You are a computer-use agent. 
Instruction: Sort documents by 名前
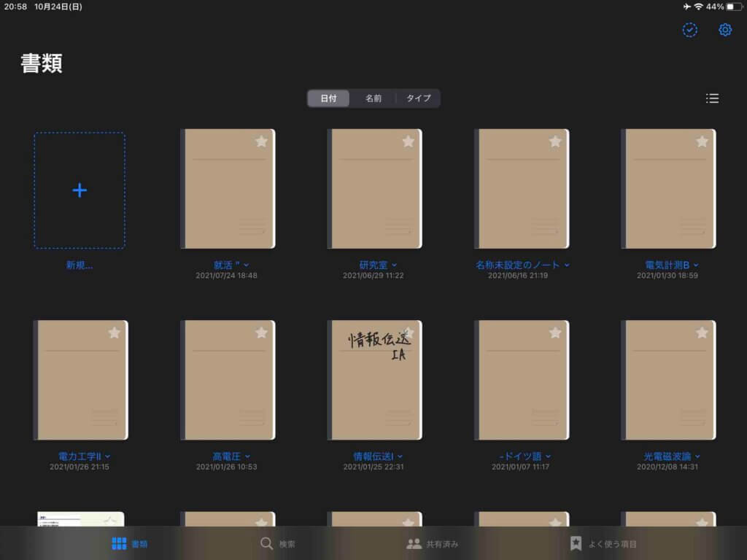point(373,98)
